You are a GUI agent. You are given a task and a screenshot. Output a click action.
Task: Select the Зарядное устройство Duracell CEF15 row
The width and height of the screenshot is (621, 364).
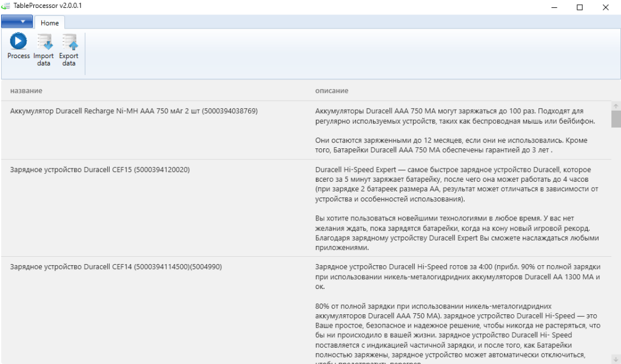(x=306, y=208)
